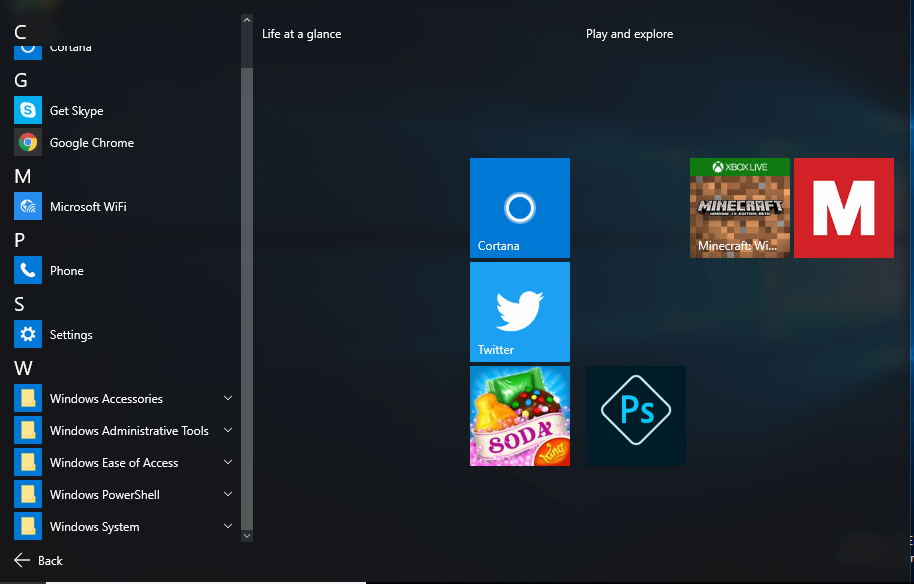Click the "Settings" label
The height and width of the screenshot is (584, 914).
click(x=71, y=335)
